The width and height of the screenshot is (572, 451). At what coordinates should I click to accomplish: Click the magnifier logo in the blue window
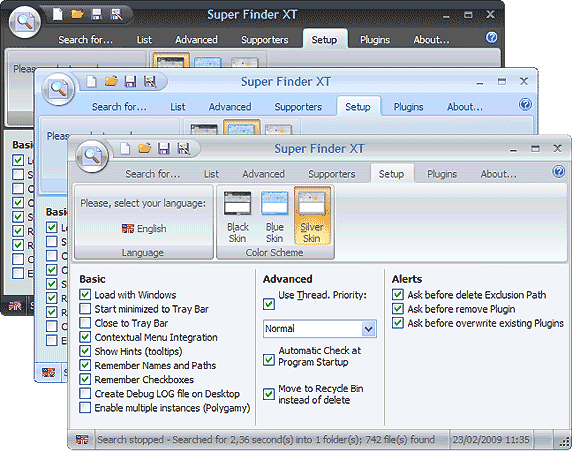[58, 89]
